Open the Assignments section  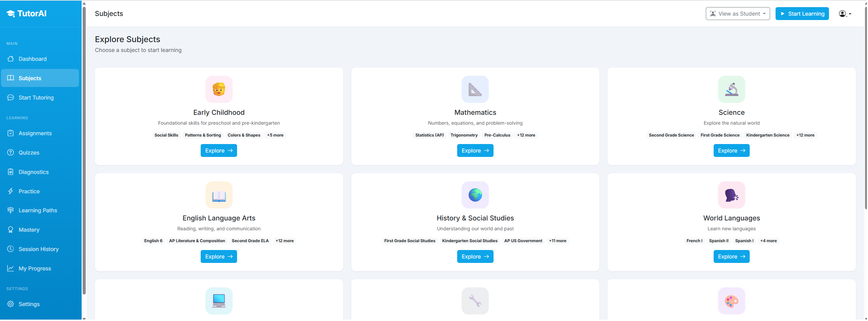point(35,133)
